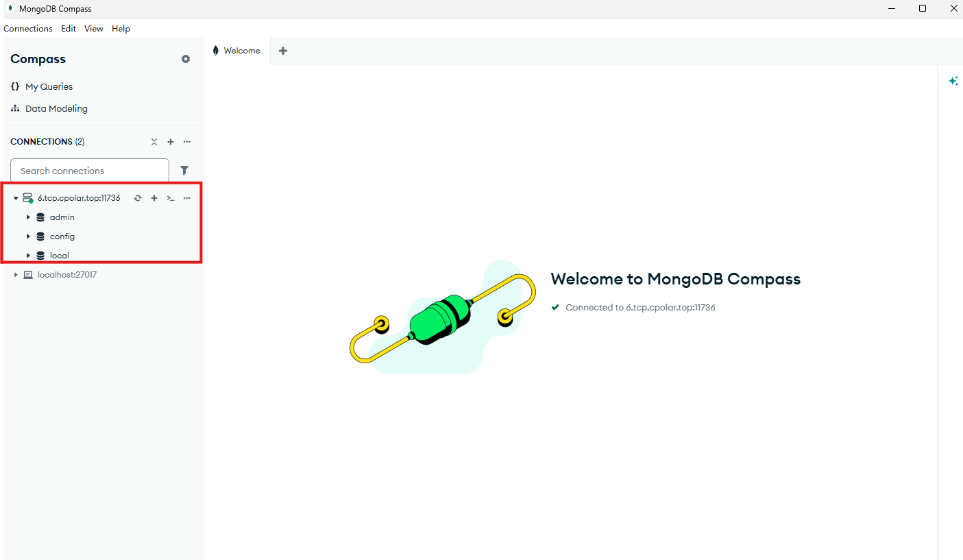Click the Search connections field
Image resolution: width=963 pixels, height=560 pixels.
click(x=89, y=171)
